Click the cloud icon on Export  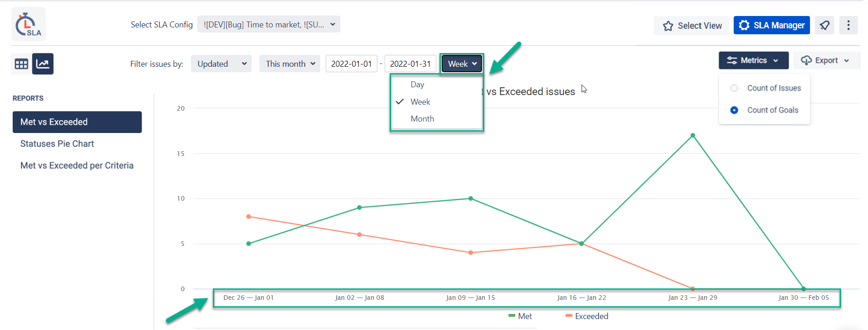pyautogui.click(x=806, y=60)
